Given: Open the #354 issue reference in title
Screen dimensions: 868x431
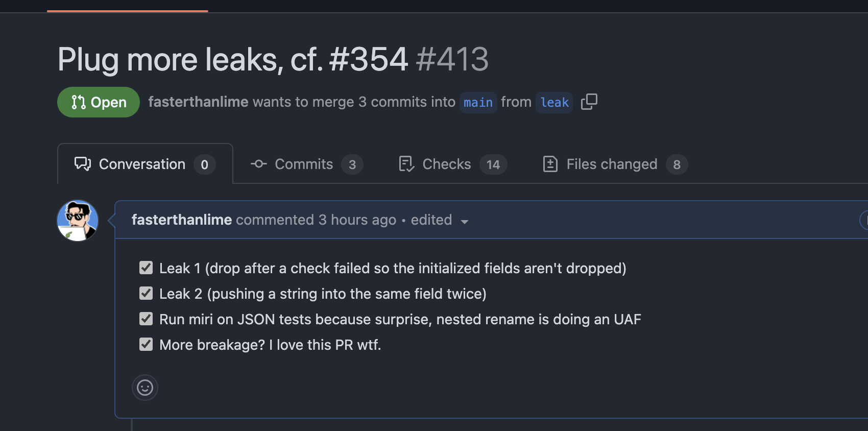Looking at the screenshot, I should pos(368,59).
